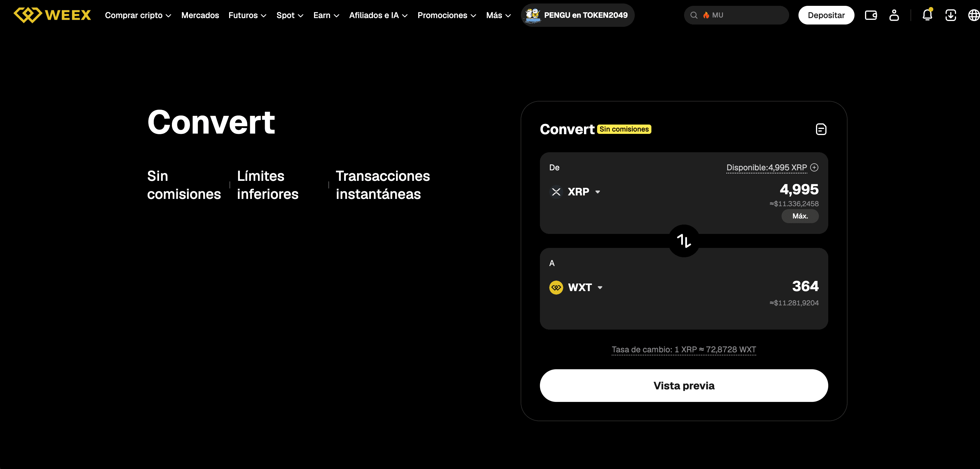Image resolution: width=980 pixels, height=469 pixels.
Task: Click the WXT coin icon
Action: coord(556,287)
